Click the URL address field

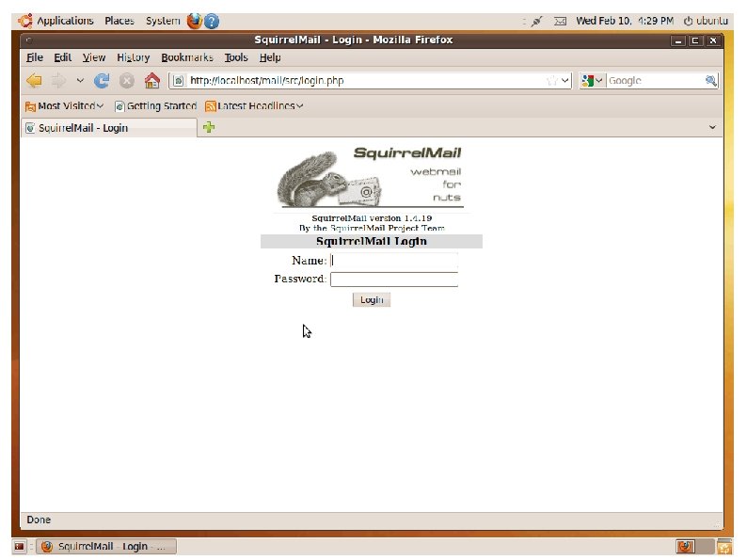point(366,81)
